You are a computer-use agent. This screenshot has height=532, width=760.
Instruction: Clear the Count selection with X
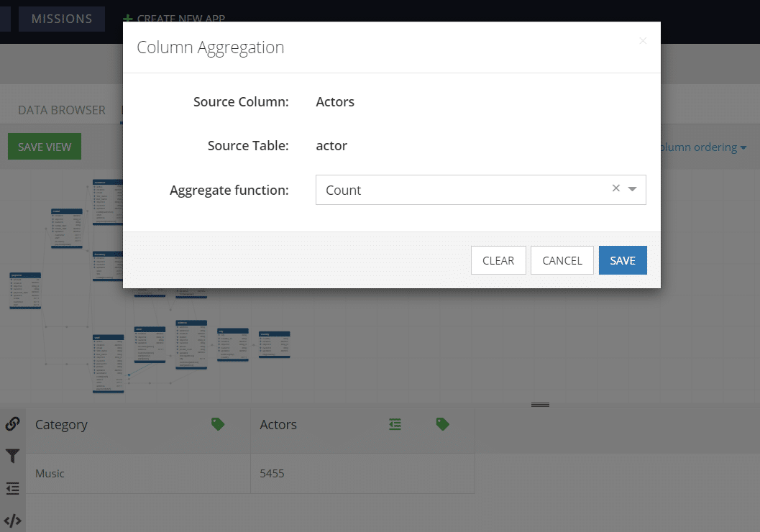coord(616,188)
